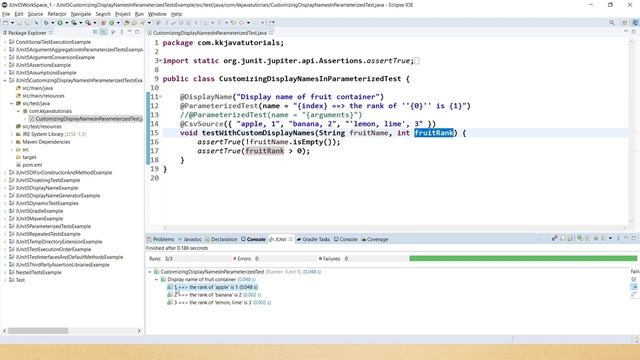Screen dimensions: 640x360
Task: Click the fruitRank word in line 17
Action: [x=264, y=151]
